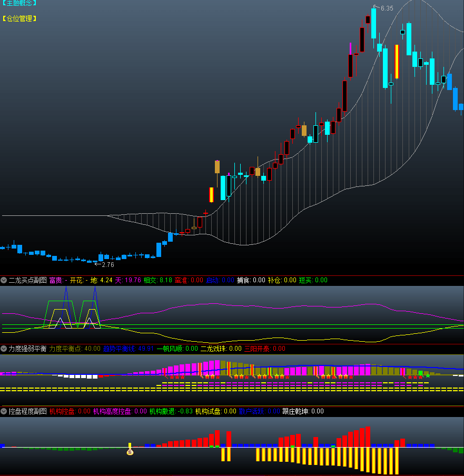Click the 跟庄乾坤 value label
This screenshot has width=464, height=476.
tap(303, 411)
